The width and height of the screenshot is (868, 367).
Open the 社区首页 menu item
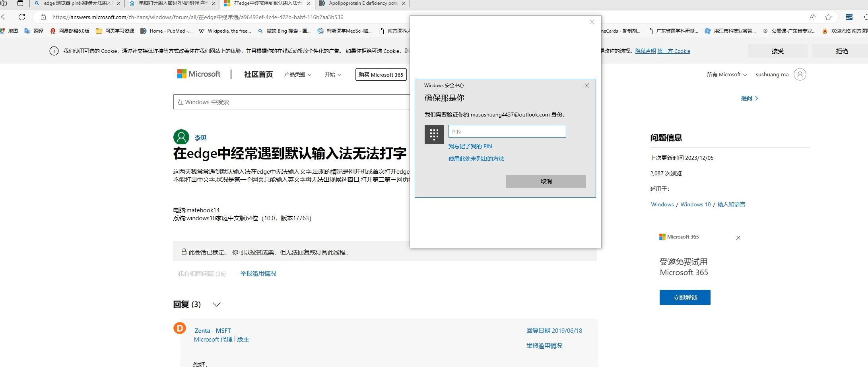258,74
